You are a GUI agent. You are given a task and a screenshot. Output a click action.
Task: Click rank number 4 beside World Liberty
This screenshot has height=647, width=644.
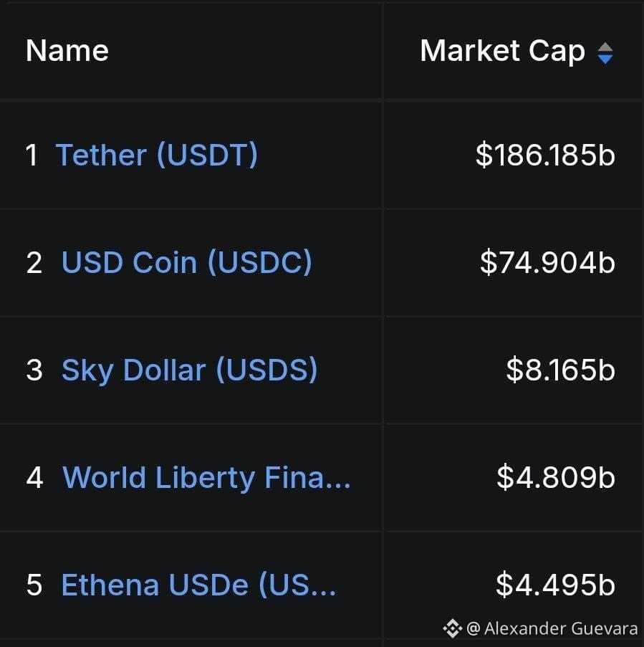click(x=34, y=478)
